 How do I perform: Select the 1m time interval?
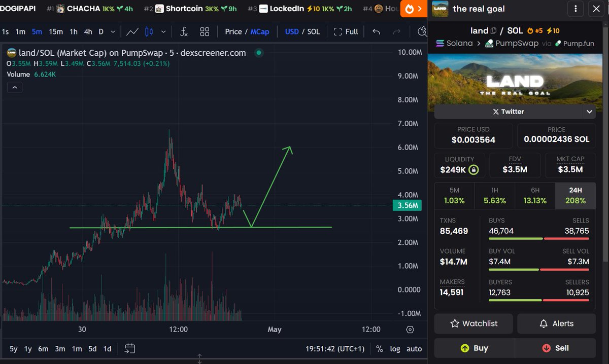(20, 31)
